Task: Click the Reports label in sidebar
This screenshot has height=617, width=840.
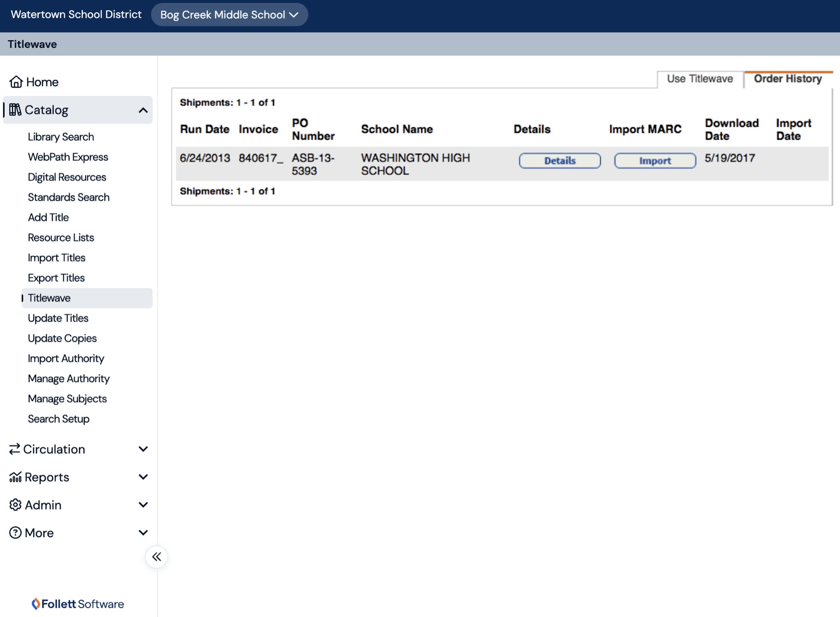Action: (47, 477)
